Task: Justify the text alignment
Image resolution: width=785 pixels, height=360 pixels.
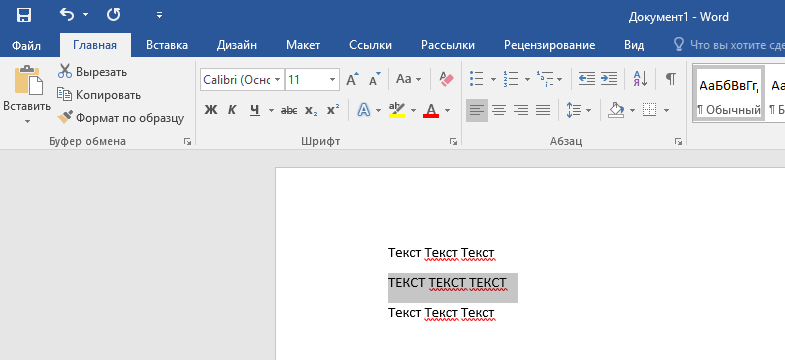Action: pos(543,110)
